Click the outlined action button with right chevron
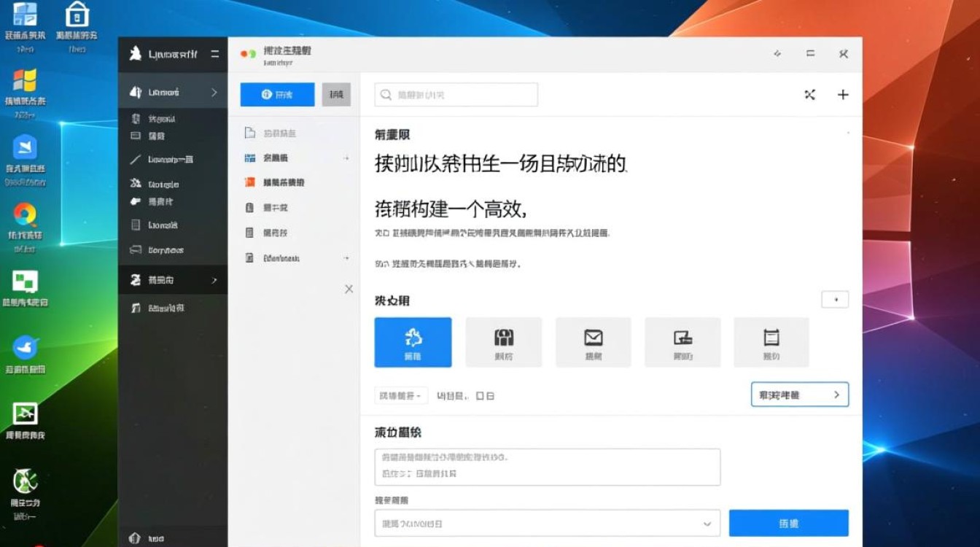The height and width of the screenshot is (547, 980). (799, 395)
